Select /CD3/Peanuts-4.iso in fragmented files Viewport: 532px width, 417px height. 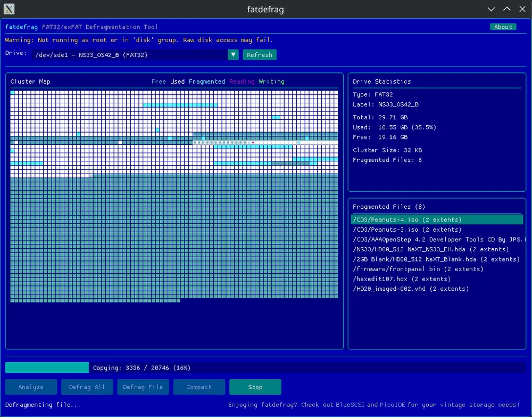pyautogui.click(x=408, y=220)
